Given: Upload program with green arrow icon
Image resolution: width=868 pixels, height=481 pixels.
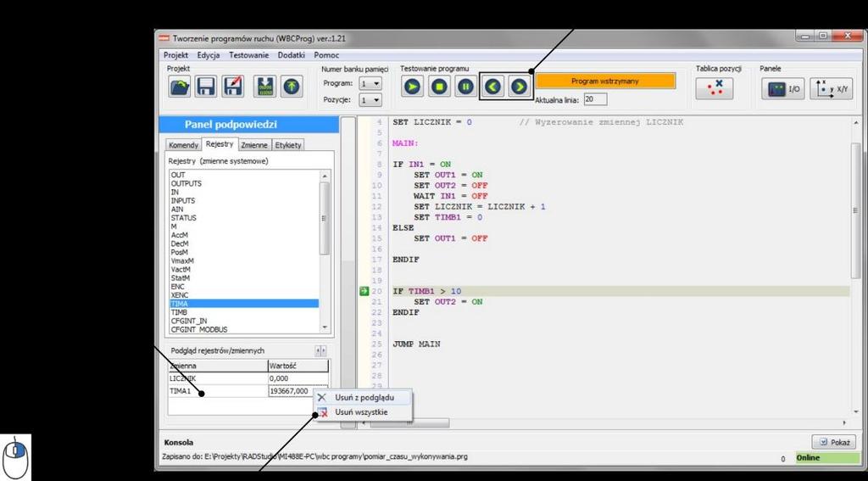Looking at the screenshot, I should pyautogui.click(x=292, y=87).
